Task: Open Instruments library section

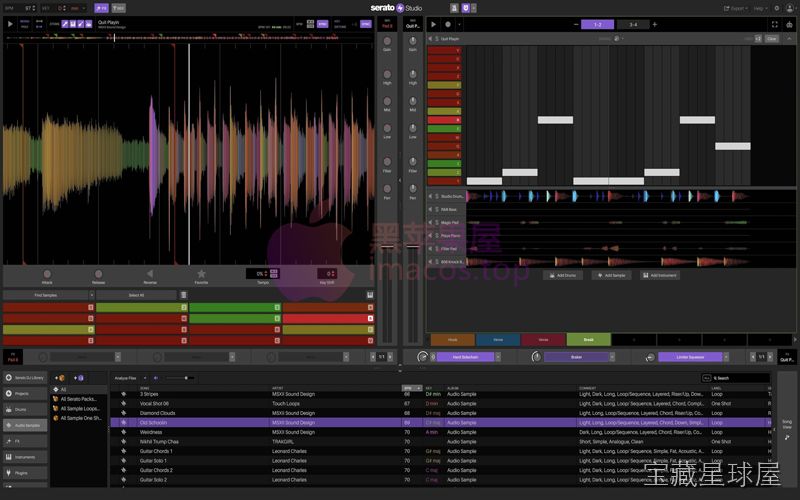Action: (25, 457)
